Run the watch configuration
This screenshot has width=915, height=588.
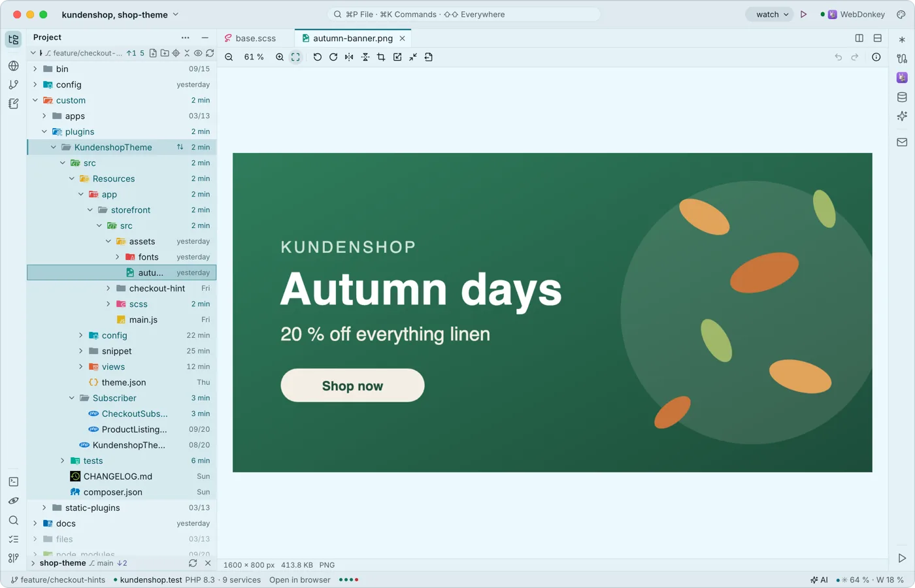(x=804, y=14)
